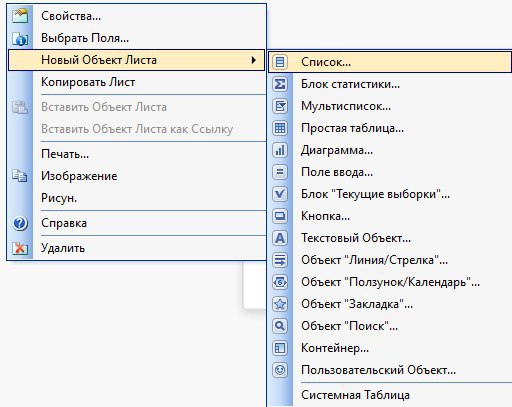This screenshot has width=512, height=407.
Task: Click Вставить Объект Листа entry
Action: point(136,107)
